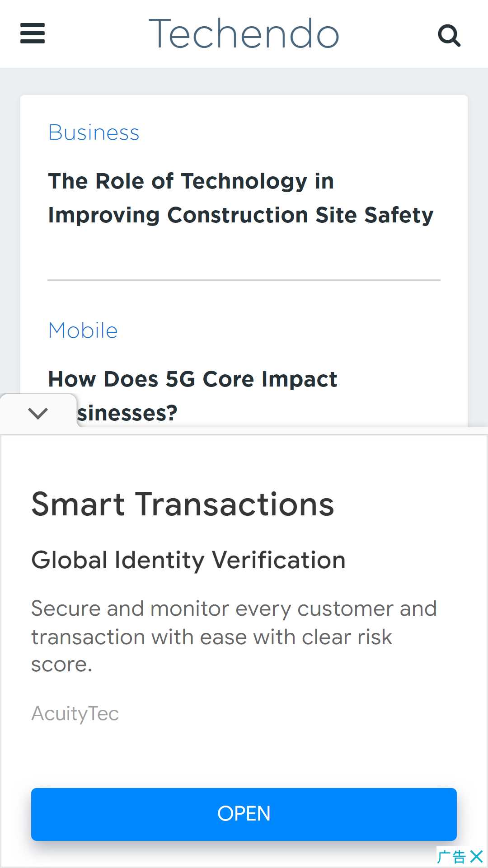Click the 广告 ad info label
The width and height of the screenshot is (488, 868).
[451, 857]
